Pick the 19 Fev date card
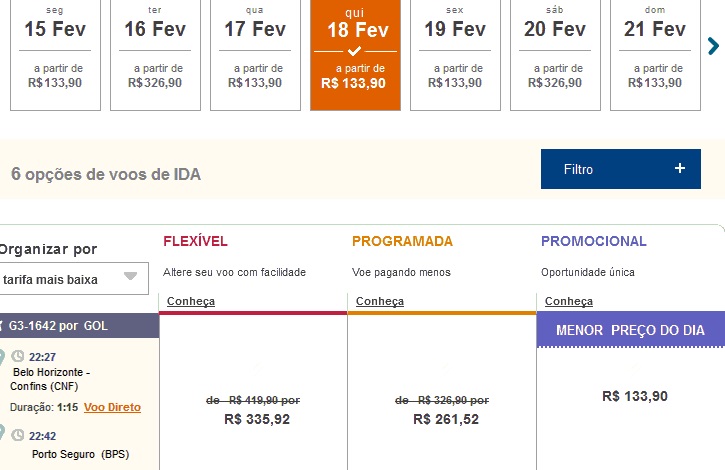725x470 pixels. click(455, 54)
